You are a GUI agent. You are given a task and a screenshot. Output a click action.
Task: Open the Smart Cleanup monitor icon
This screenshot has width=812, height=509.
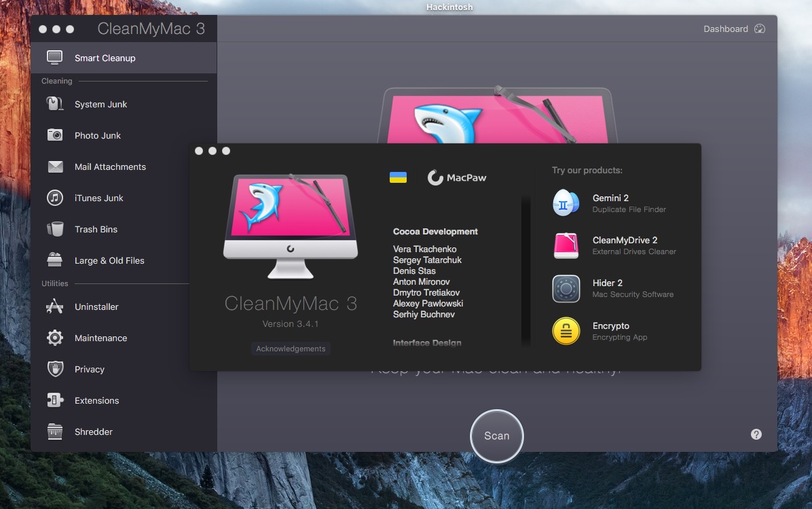pyautogui.click(x=54, y=58)
